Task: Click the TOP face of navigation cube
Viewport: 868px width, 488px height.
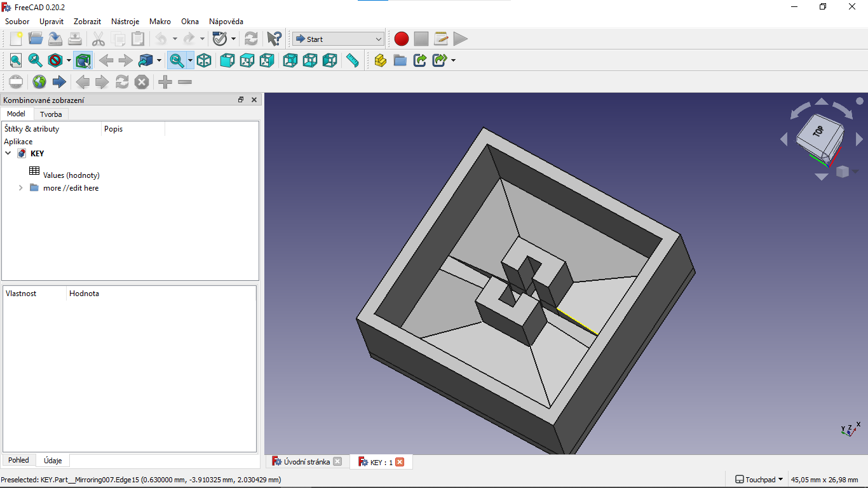Action: (819, 130)
